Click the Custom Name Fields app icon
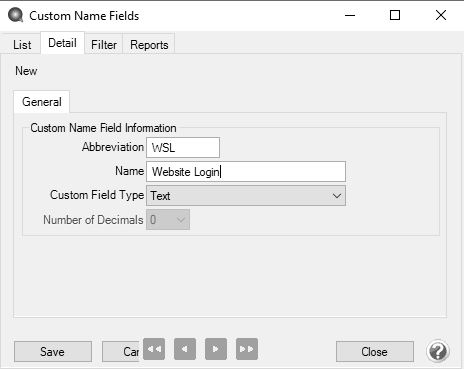Image resolution: width=464 pixels, height=369 pixels. [15, 15]
